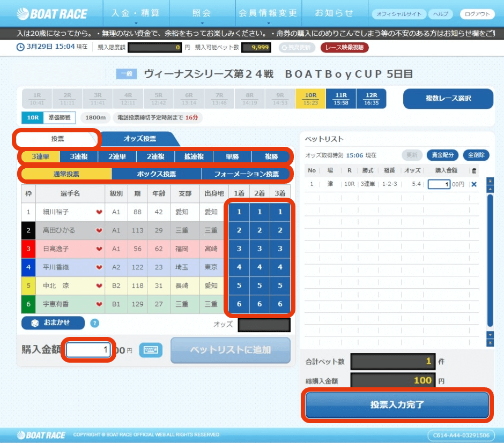Choose the 2連単 bet type tab
Image resolution: width=504 pixels, height=443 pixels.
coord(117,156)
